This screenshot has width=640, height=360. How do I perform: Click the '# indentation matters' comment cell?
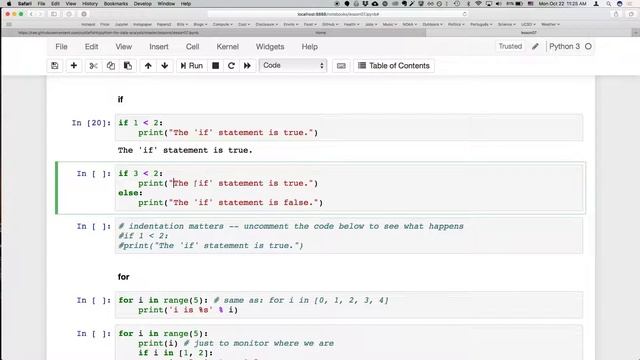point(349,236)
